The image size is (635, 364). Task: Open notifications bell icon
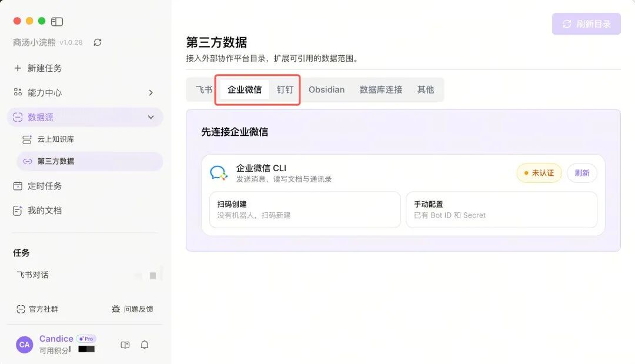pyautogui.click(x=145, y=345)
